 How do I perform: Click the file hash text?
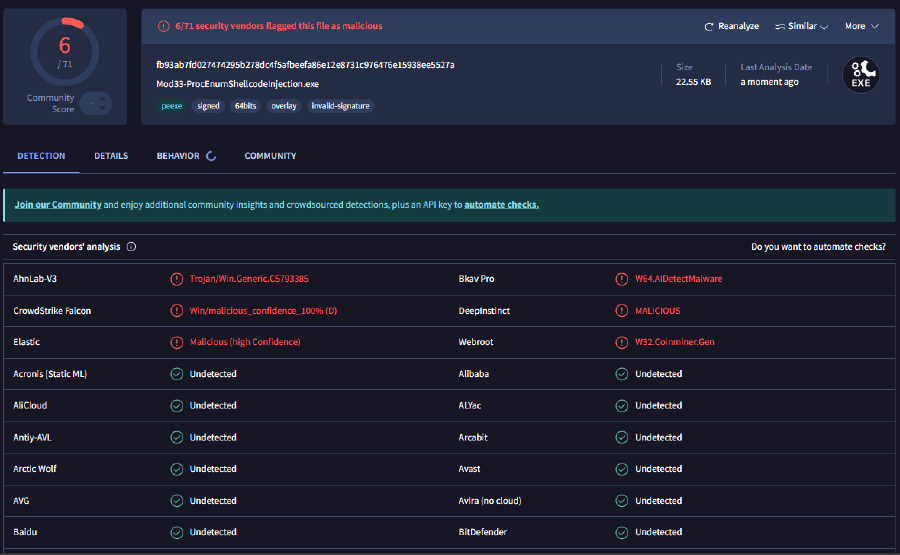(305, 65)
